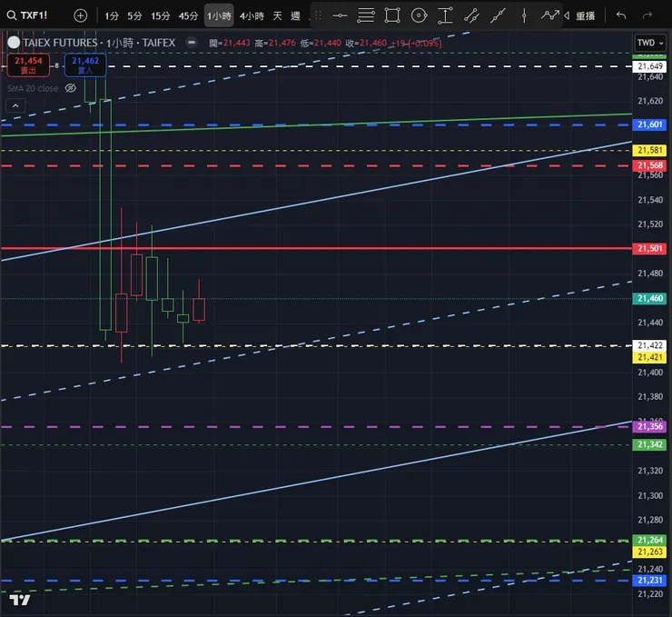Switch to the 1分 timeframe
Image resolution: width=672 pixels, height=617 pixels.
coord(112,16)
